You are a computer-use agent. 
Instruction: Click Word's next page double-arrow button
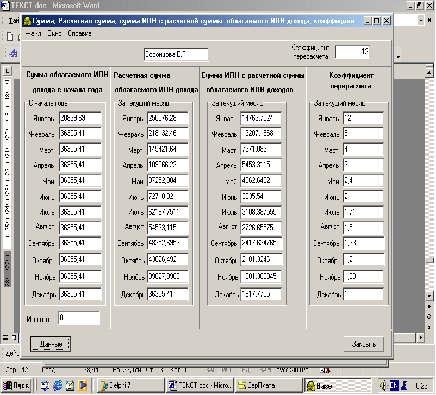click(x=429, y=328)
